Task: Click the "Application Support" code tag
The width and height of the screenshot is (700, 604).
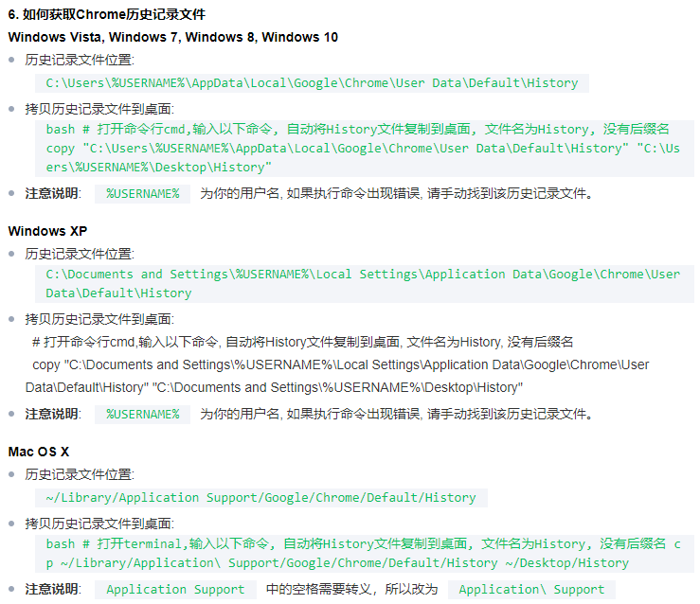Action: pos(175,590)
